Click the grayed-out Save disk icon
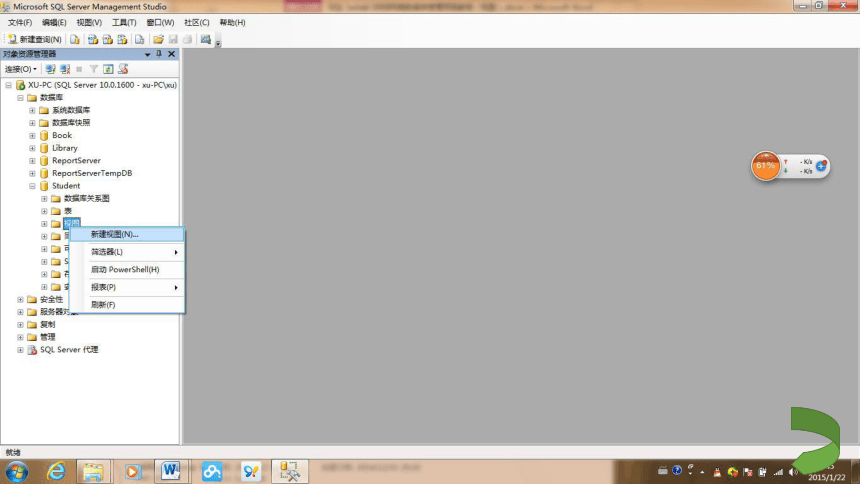Viewport: 860px width, 484px height. (173, 40)
